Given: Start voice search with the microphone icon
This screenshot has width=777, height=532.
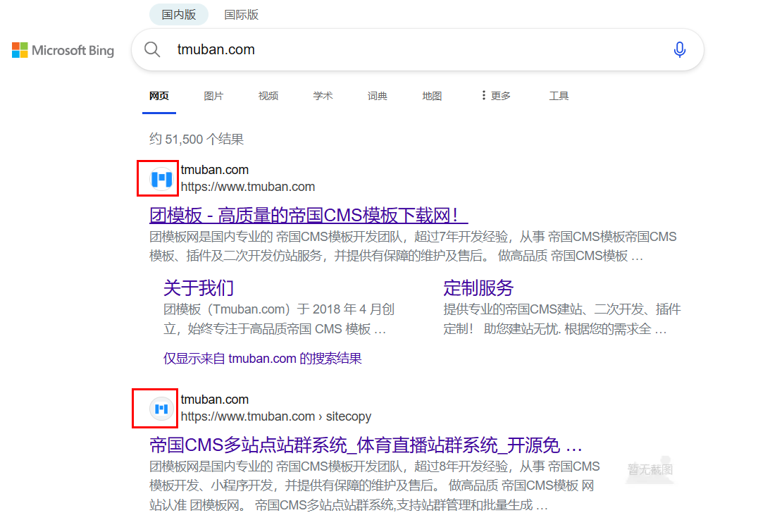Looking at the screenshot, I should 679,49.
